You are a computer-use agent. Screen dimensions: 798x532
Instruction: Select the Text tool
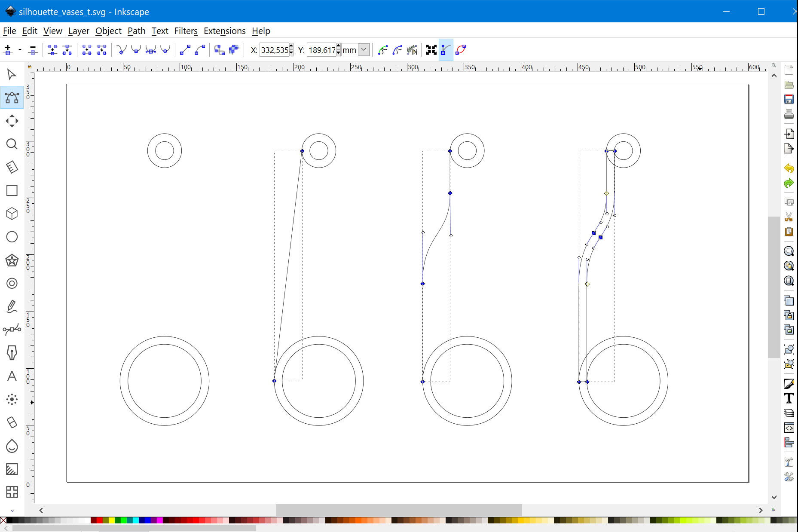pos(12,376)
